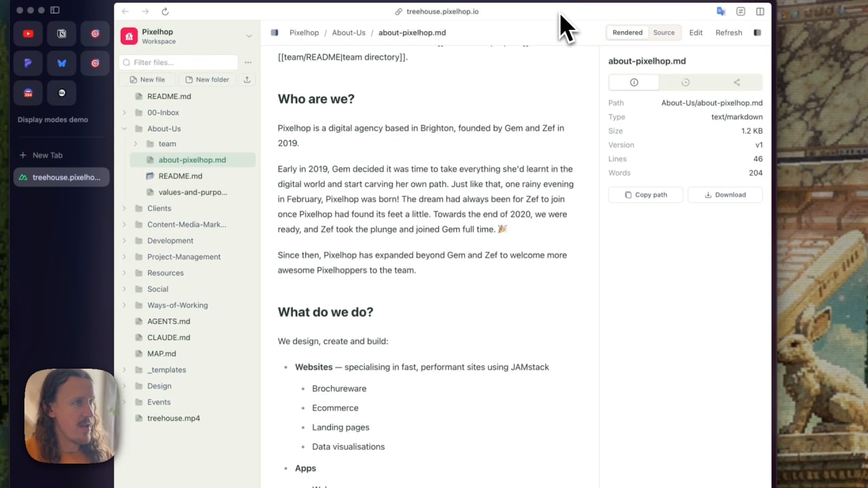Click the Pixelhop breadcrumb

click(x=304, y=33)
